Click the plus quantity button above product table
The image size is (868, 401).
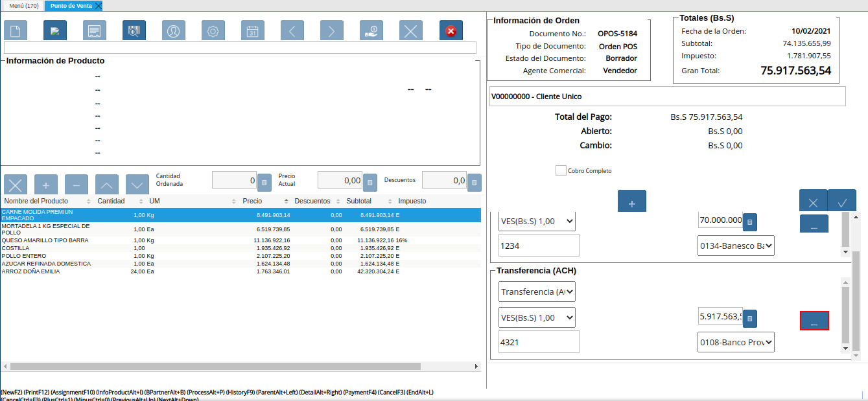click(x=46, y=185)
